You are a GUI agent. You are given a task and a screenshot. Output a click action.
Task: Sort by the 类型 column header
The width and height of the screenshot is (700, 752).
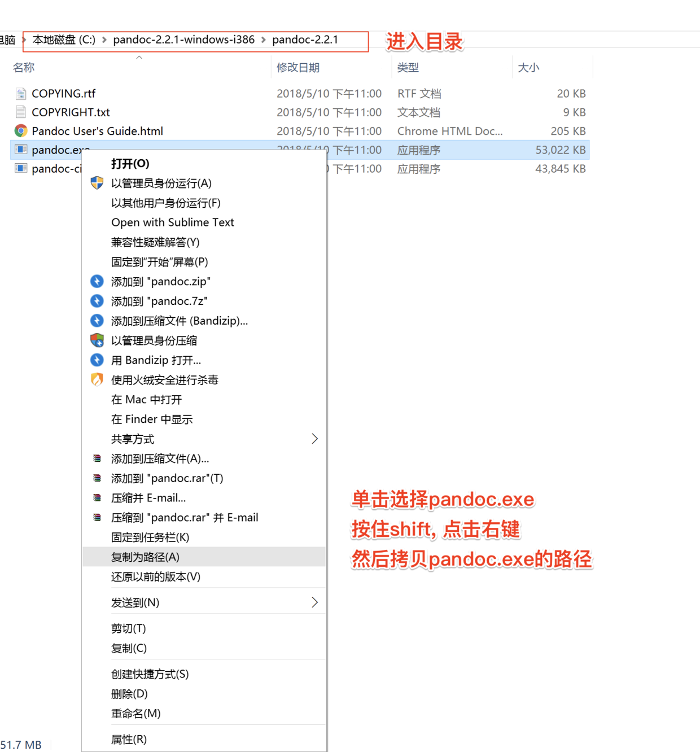(408, 67)
